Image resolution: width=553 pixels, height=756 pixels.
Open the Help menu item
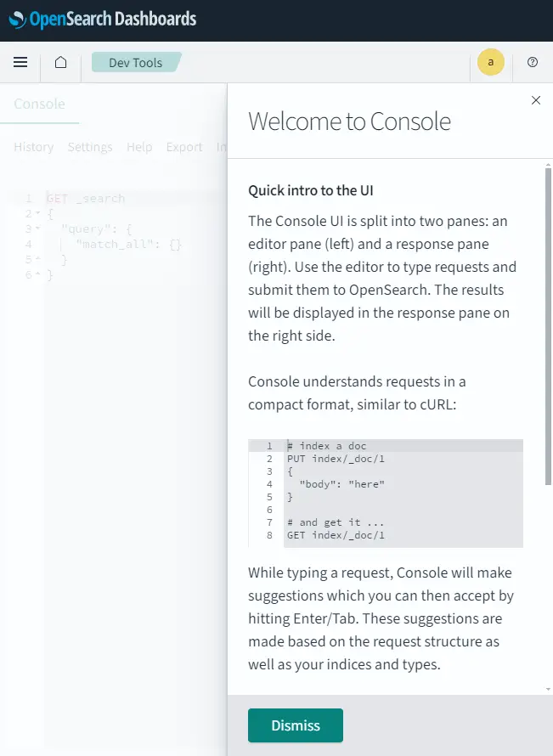pyautogui.click(x=139, y=147)
